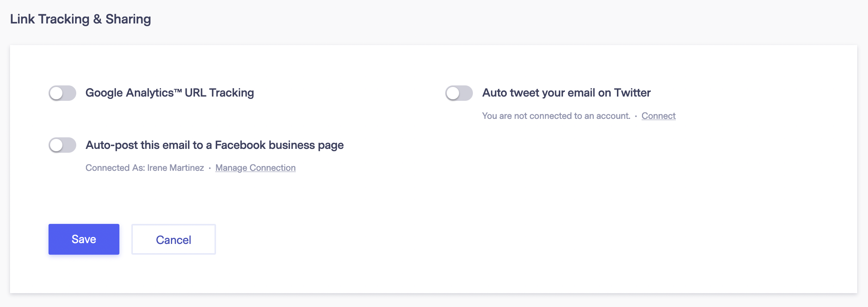Enable Google Analytics URL Tracking toggle

pos(62,93)
